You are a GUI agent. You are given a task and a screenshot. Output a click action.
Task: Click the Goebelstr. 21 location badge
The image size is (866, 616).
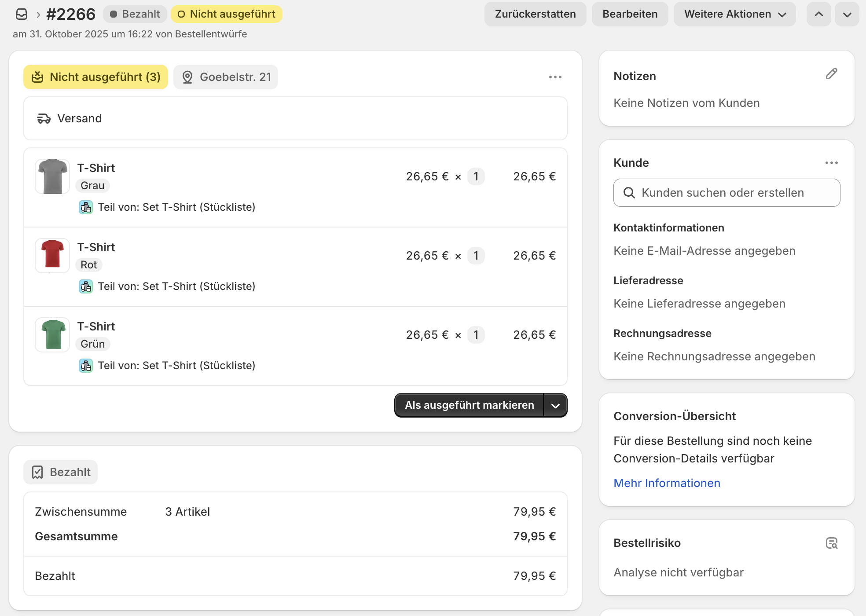tap(226, 77)
